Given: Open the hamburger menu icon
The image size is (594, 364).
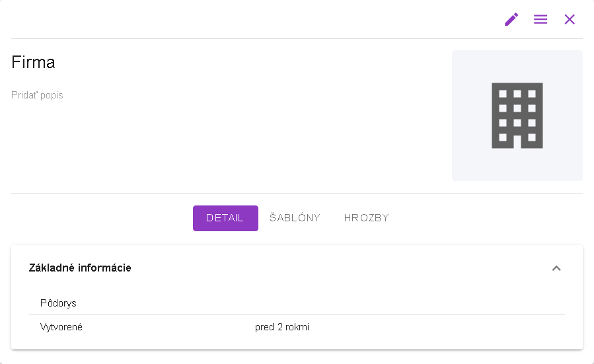Looking at the screenshot, I should point(540,19).
